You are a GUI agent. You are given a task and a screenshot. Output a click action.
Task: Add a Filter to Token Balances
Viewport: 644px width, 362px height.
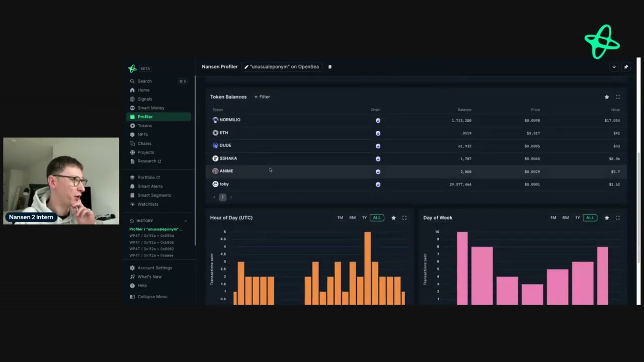click(262, 97)
